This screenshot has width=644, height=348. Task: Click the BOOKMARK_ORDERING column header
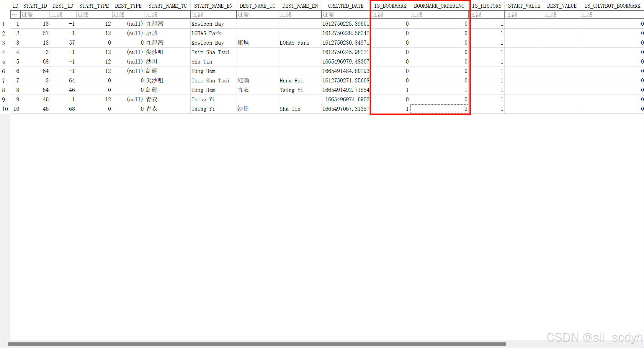[439, 6]
